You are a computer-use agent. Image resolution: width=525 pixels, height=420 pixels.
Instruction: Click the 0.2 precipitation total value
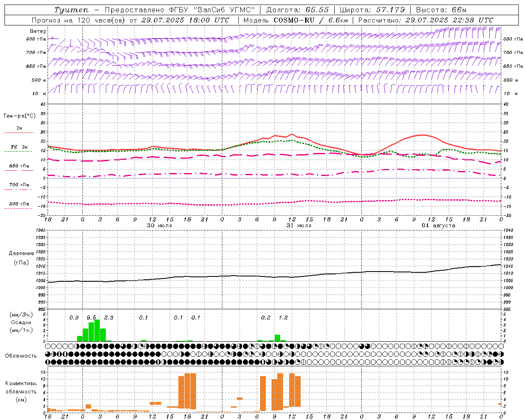click(x=266, y=317)
